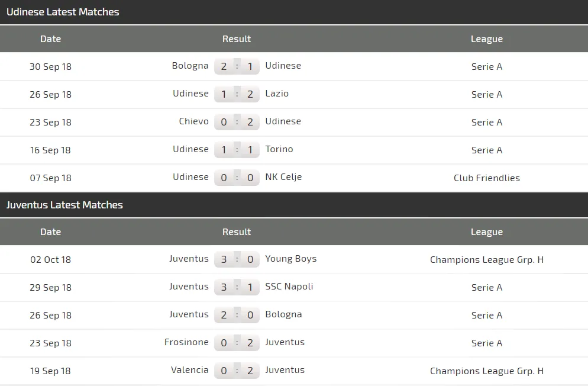Click the Date column header in Udinese table

coord(50,39)
